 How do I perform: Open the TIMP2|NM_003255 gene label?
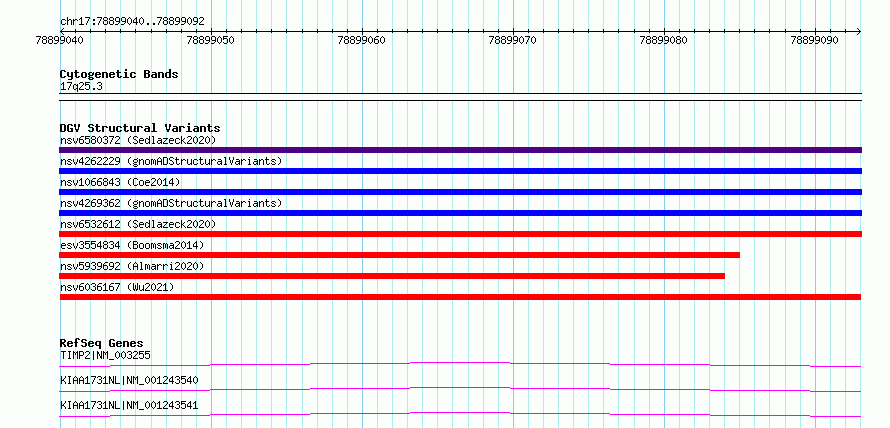click(105, 356)
